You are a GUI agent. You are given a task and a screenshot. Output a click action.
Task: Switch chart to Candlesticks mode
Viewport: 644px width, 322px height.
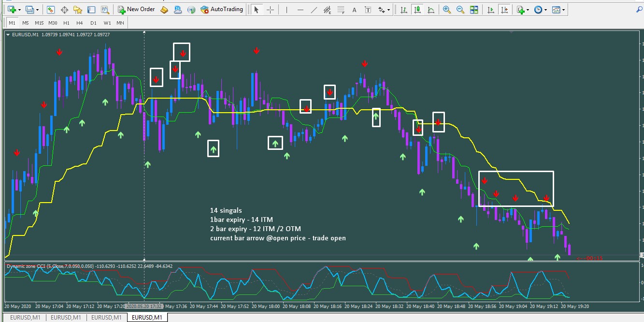(417, 10)
